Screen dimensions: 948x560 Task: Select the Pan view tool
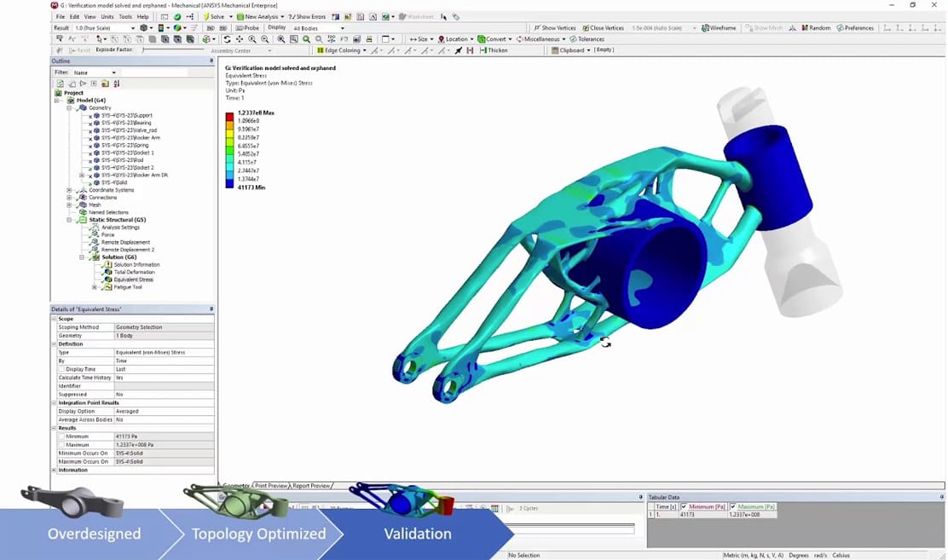(x=240, y=39)
